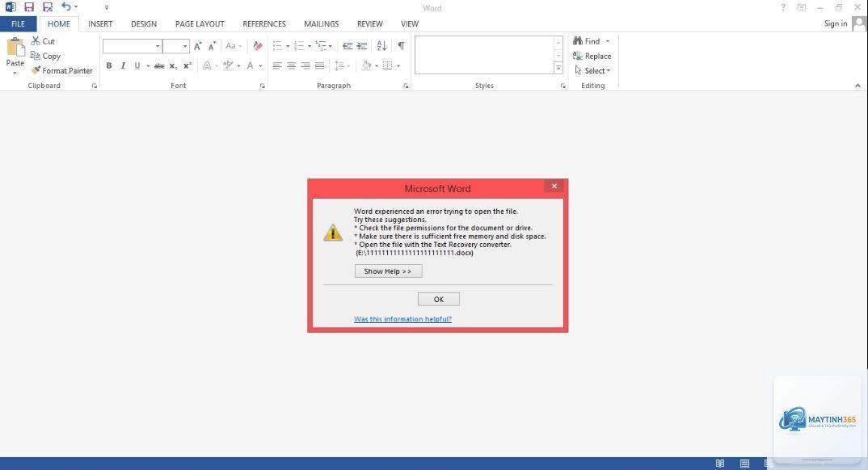Click the Multilevel List icon

tap(321, 46)
